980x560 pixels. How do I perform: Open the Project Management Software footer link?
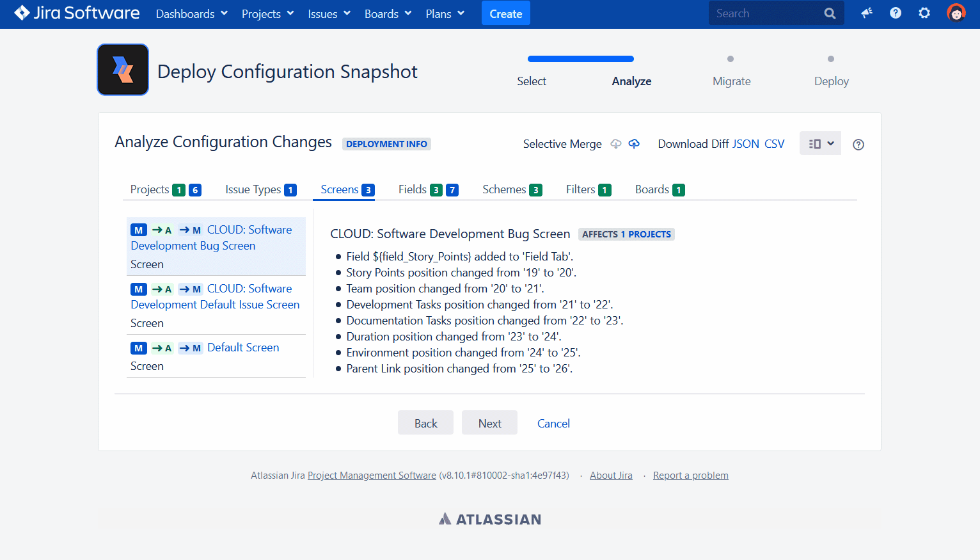point(372,476)
